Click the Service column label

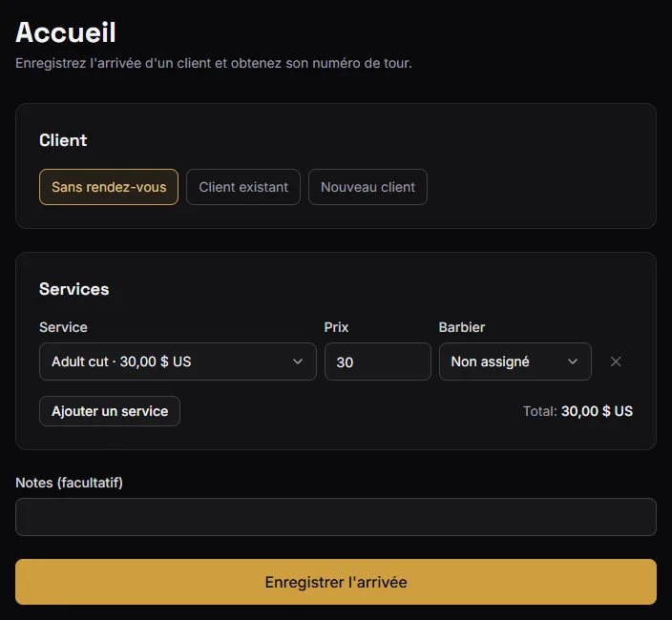63,327
